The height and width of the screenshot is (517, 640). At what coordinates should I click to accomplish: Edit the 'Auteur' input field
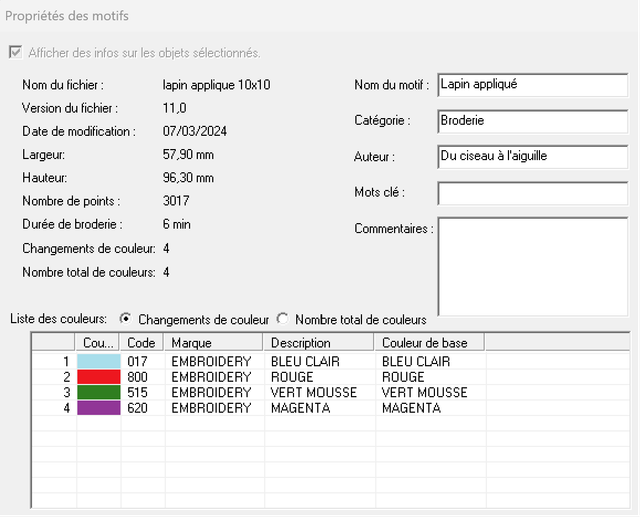pos(533,157)
